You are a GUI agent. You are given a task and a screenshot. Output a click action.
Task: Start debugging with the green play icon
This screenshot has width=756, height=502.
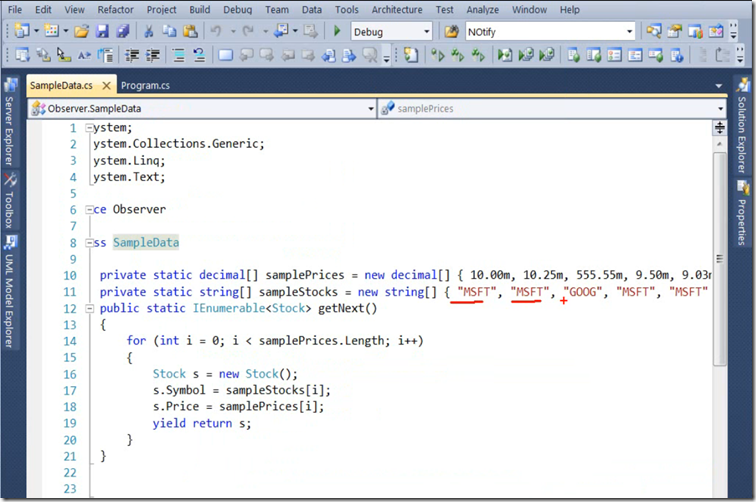[337, 32]
